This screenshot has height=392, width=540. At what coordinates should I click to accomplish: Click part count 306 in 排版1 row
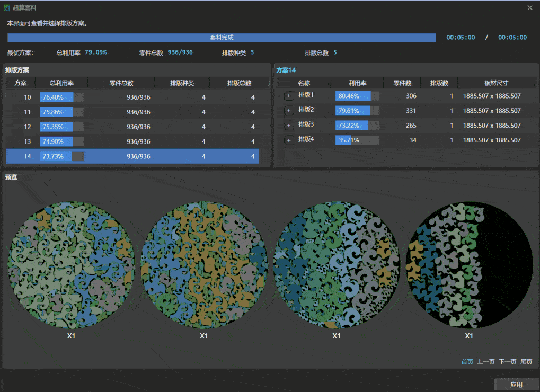click(411, 96)
